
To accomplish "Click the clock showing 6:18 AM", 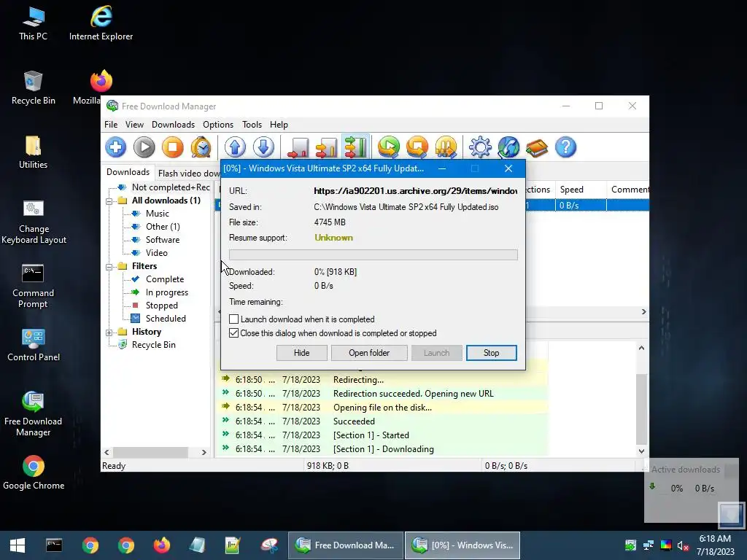I will pos(715,539).
